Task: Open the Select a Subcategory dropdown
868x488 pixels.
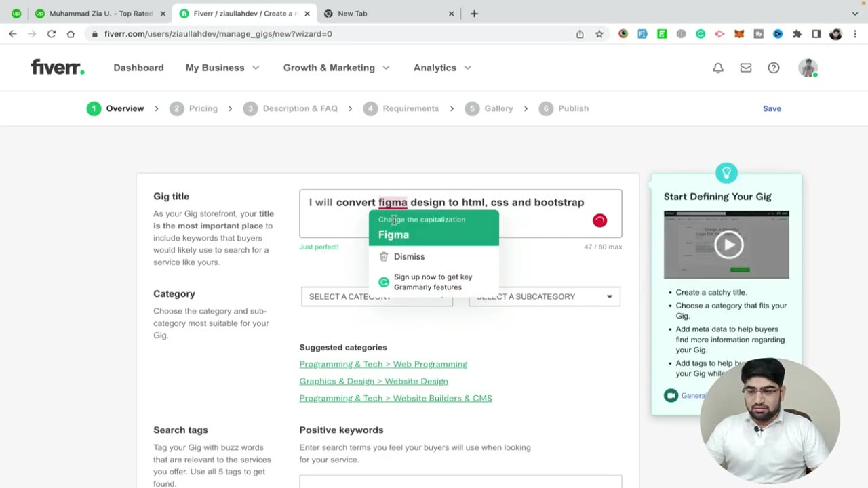Action: [545, 296]
